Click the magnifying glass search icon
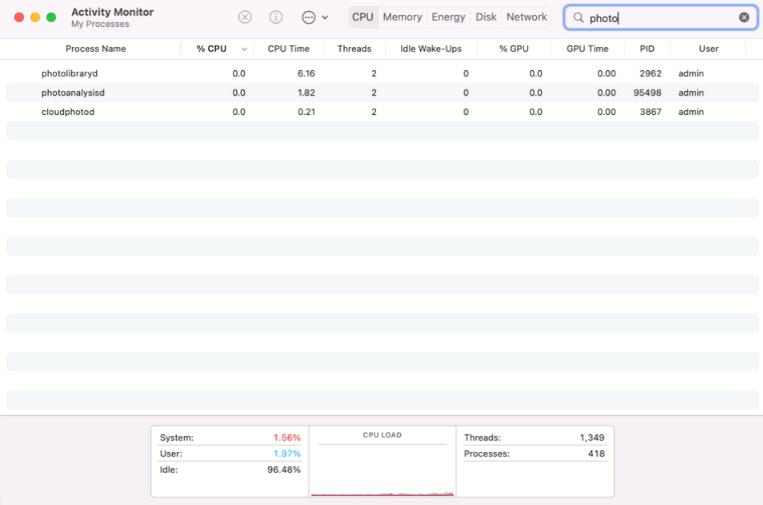This screenshot has height=505, width=763. coord(578,18)
